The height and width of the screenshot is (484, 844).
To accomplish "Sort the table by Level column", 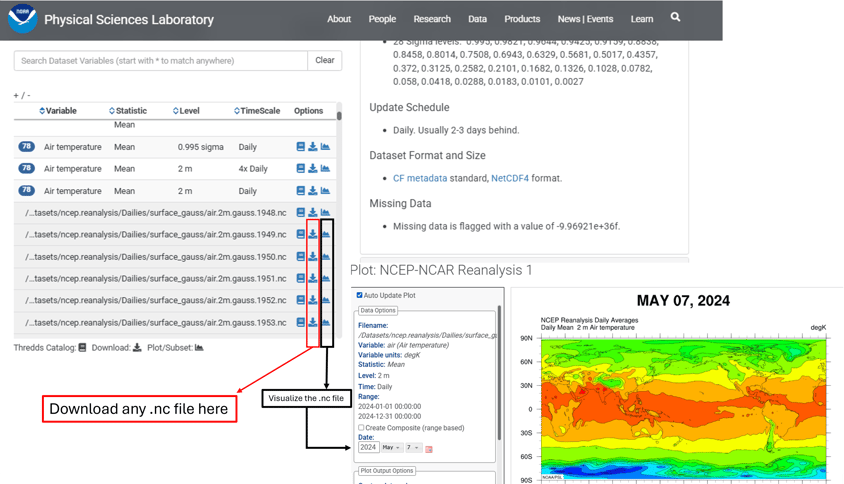I will pyautogui.click(x=186, y=111).
